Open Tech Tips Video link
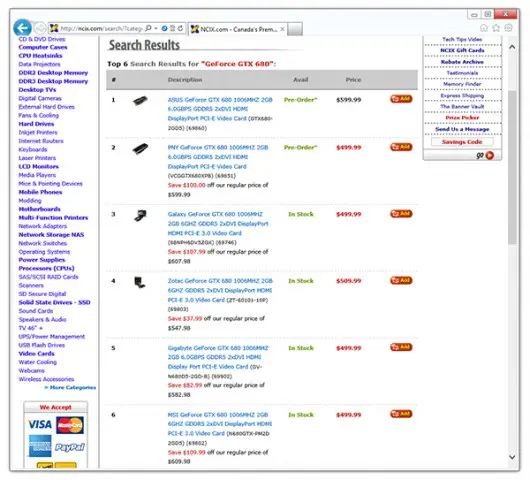This screenshot has width=530, height=480. click(x=462, y=40)
